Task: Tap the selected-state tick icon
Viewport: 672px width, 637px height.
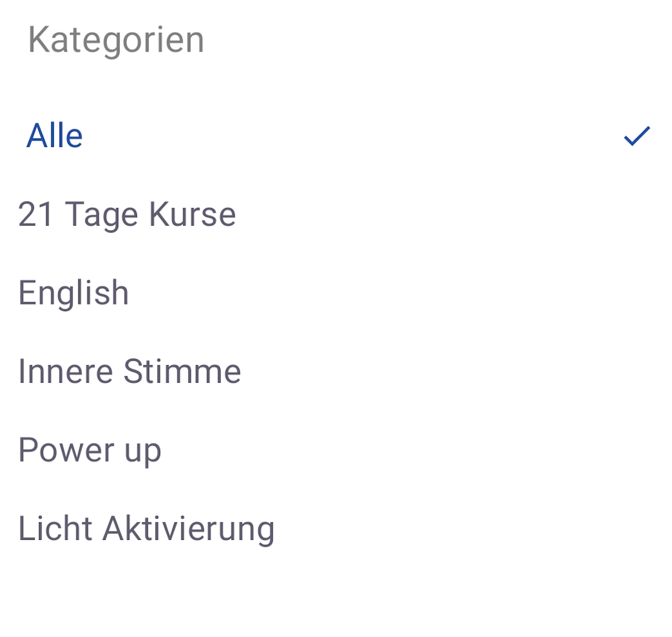Action: [x=637, y=136]
